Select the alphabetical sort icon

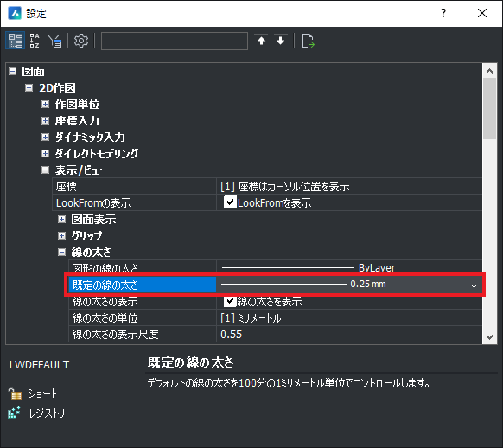coord(35,41)
